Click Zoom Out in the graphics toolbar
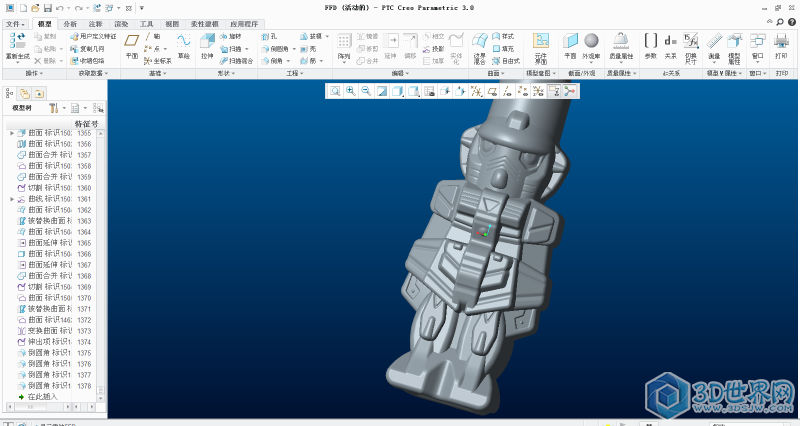Viewport: 800px width, 426px height. point(366,91)
